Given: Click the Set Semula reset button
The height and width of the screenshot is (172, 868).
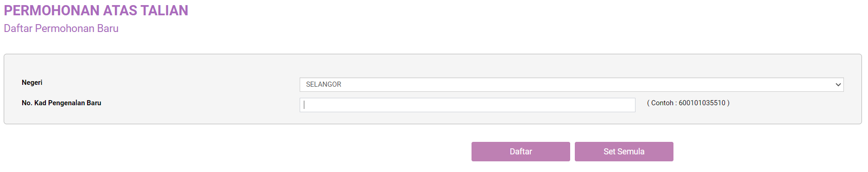Looking at the screenshot, I should point(624,152).
